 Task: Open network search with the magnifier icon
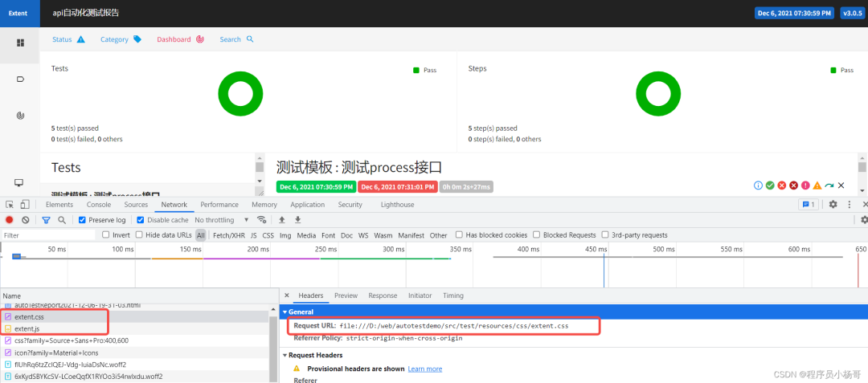pos(62,220)
